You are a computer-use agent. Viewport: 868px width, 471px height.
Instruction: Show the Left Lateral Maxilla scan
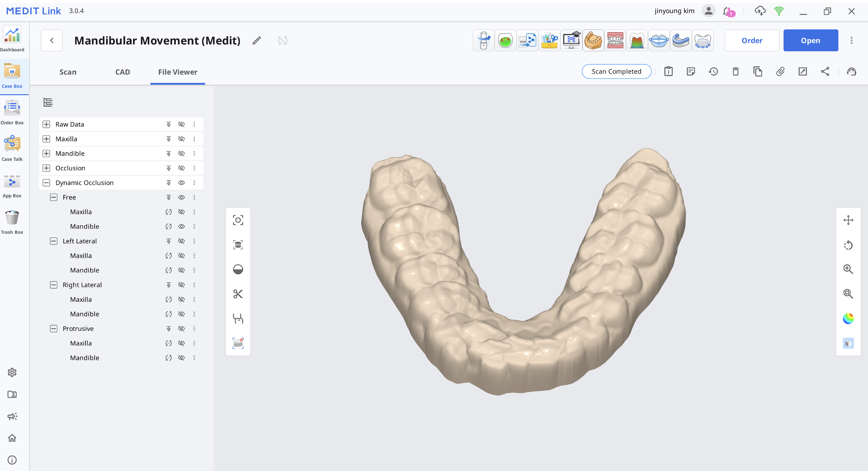(182, 255)
